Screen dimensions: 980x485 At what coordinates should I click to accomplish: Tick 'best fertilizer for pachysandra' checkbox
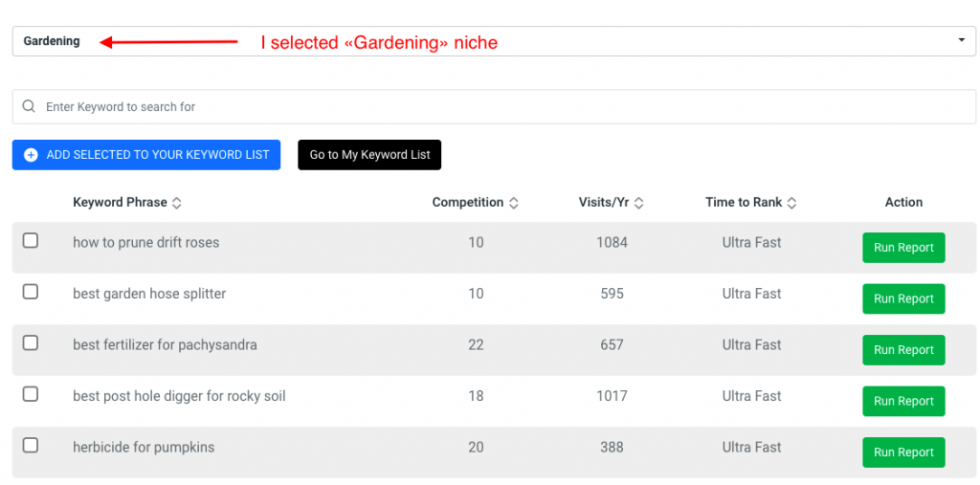pos(31,343)
